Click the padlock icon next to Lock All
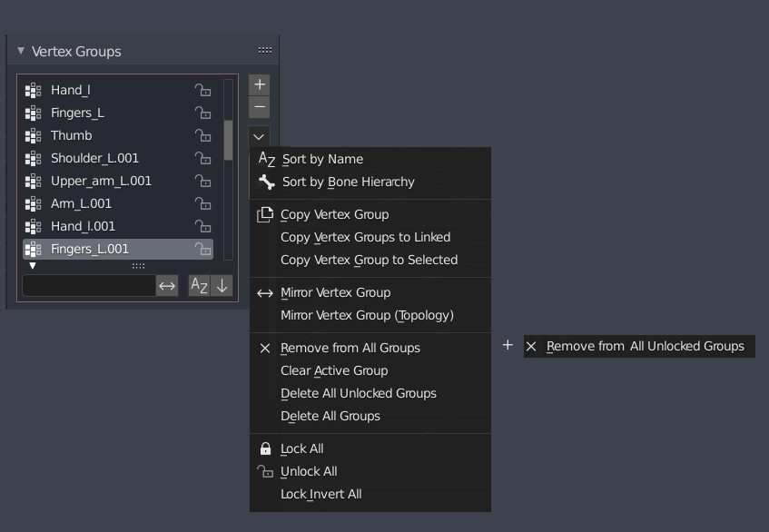 [265, 448]
